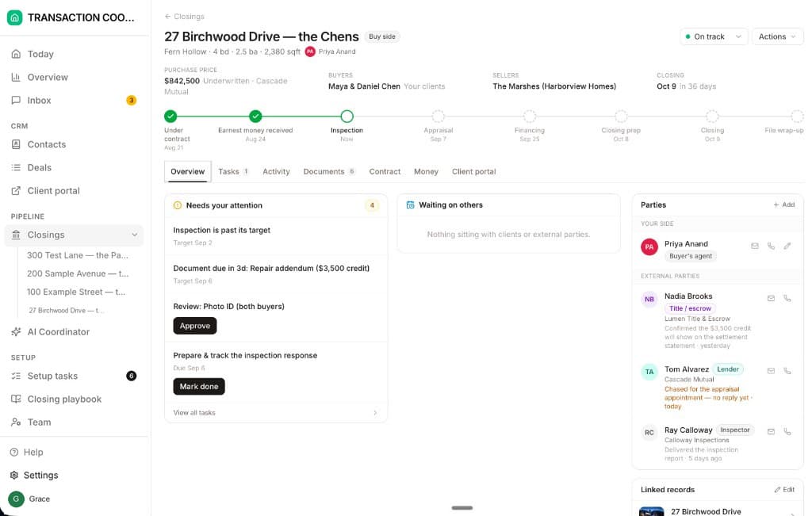The image size is (812, 516).
Task: Click the Setup tasks count badge
Action: 132,376
